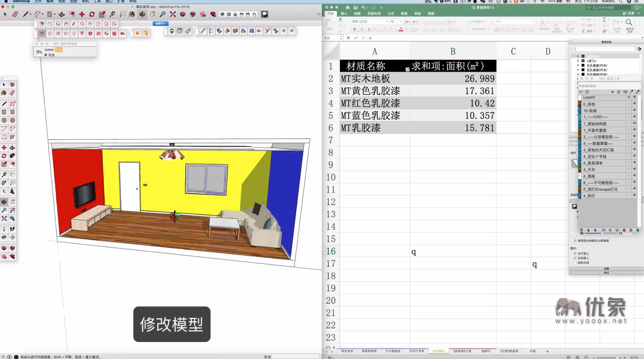
Task: Pick the Eraser tool in SketchUp's top toolbar
Action: tap(15, 14)
